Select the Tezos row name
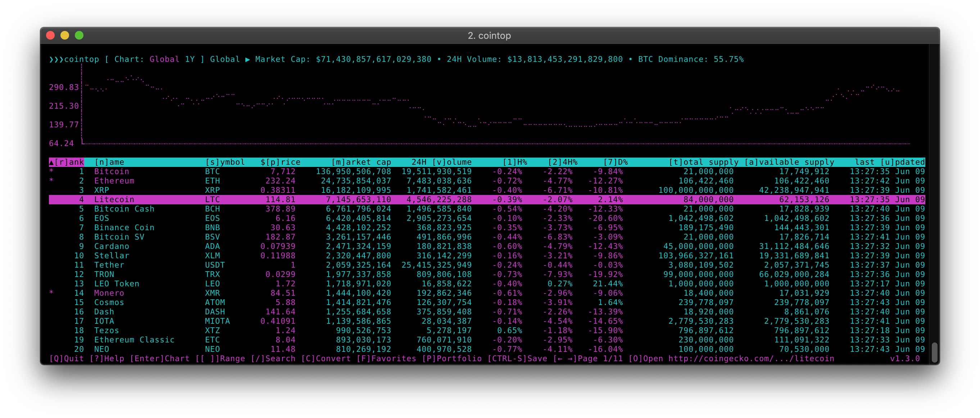The image size is (980, 418). [x=106, y=331]
